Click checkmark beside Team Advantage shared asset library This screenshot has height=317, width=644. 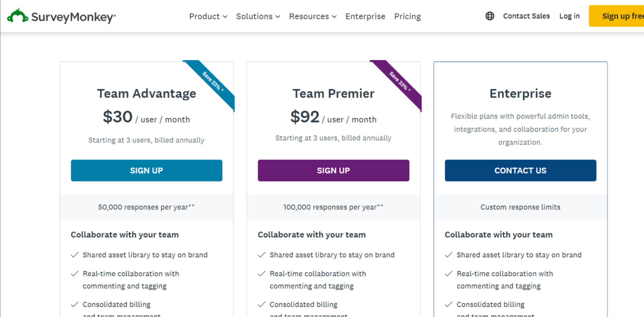coord(75,255)
